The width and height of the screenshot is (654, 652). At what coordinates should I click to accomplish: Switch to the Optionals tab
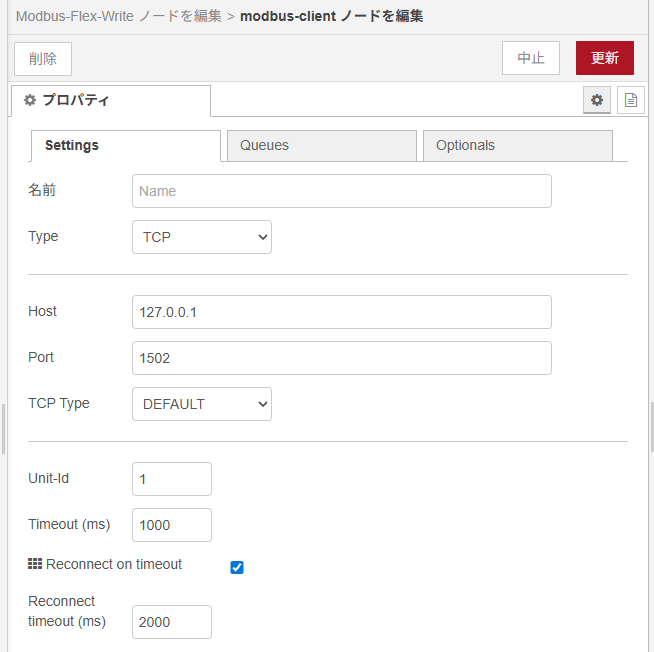(x=517, y=145)
